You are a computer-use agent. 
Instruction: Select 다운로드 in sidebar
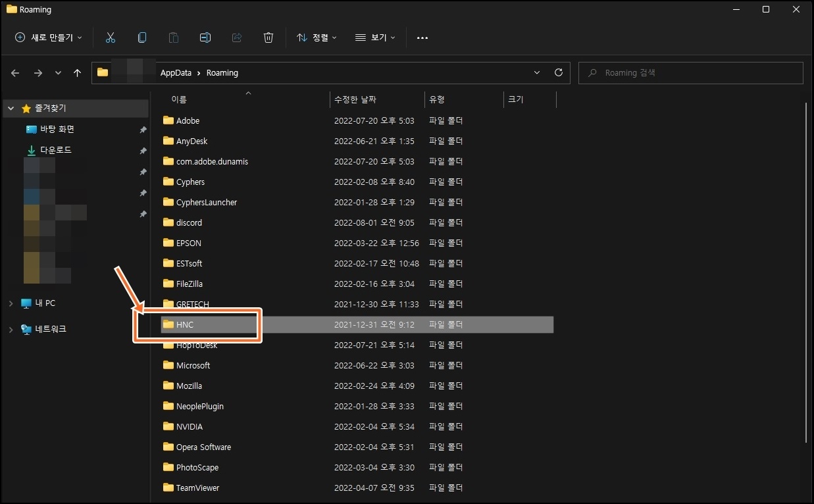tap(56, 150)
